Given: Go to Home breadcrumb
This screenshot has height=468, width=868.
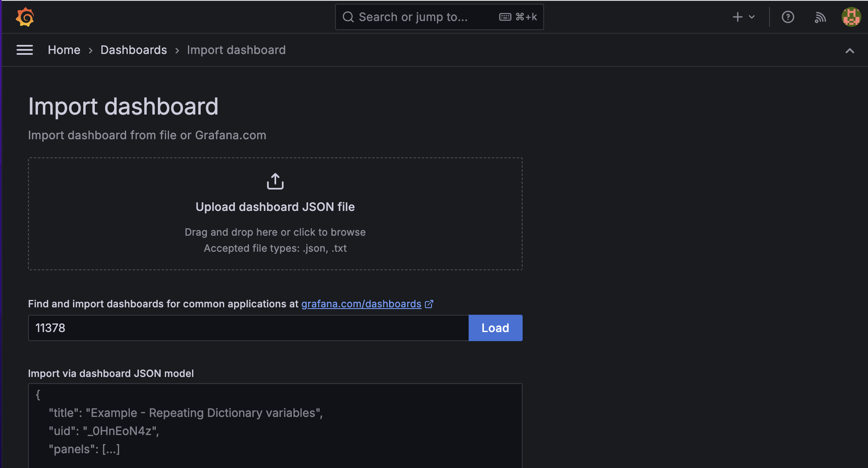Looking at the screenshot, I should pos(64,50).
